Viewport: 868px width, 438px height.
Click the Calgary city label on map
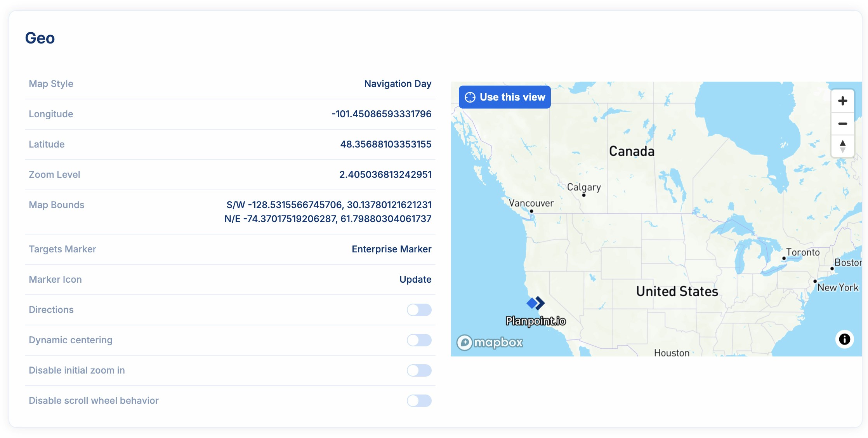[584, 187]
